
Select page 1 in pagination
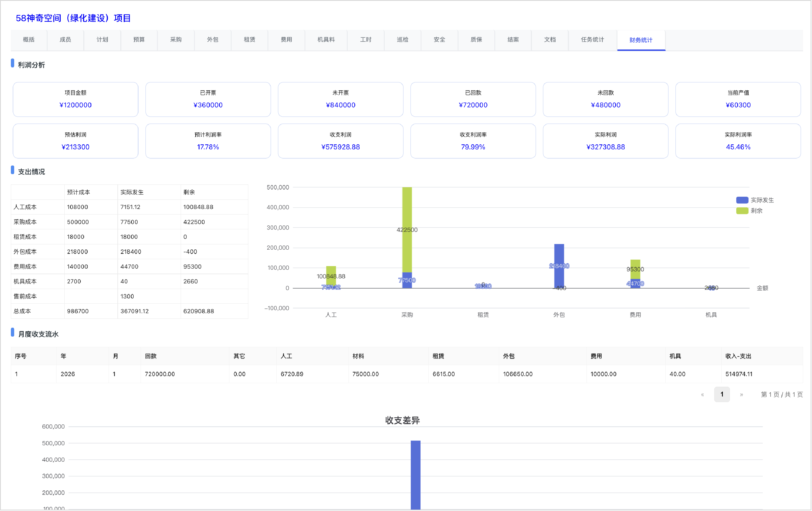pyautogui.click(x=722, y=395)
